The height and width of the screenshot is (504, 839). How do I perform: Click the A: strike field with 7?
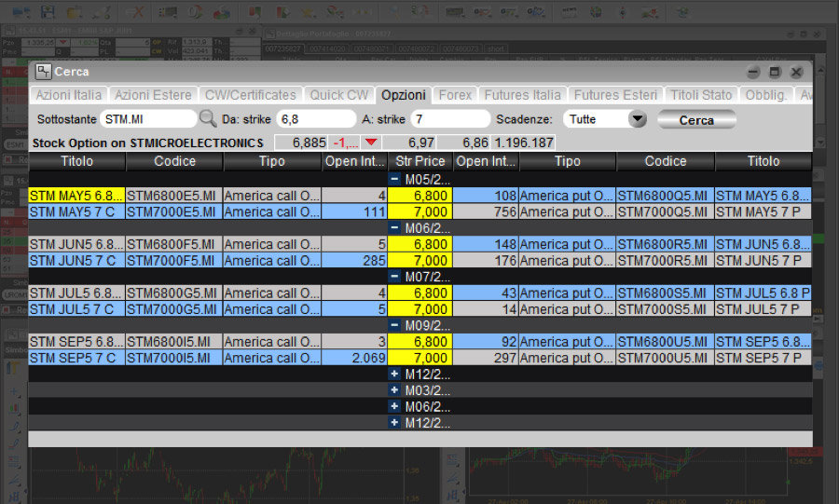click(450, 118)
